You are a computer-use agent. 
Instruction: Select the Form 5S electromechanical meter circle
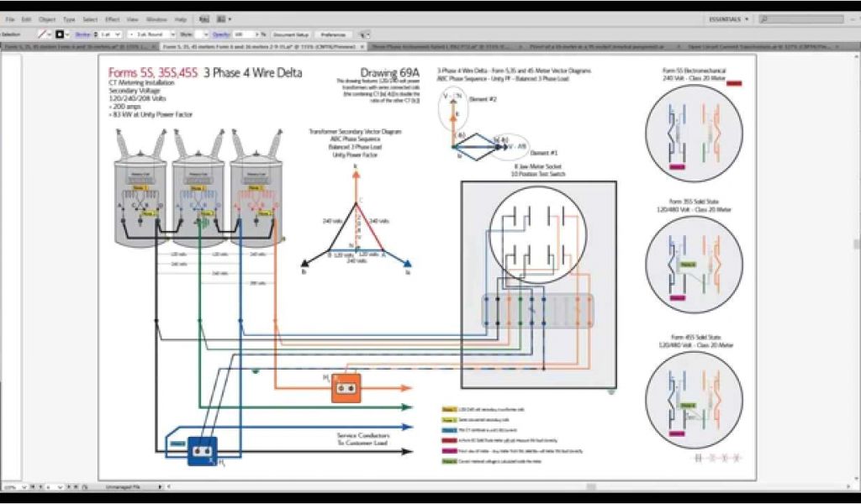[x=695, y=132]
